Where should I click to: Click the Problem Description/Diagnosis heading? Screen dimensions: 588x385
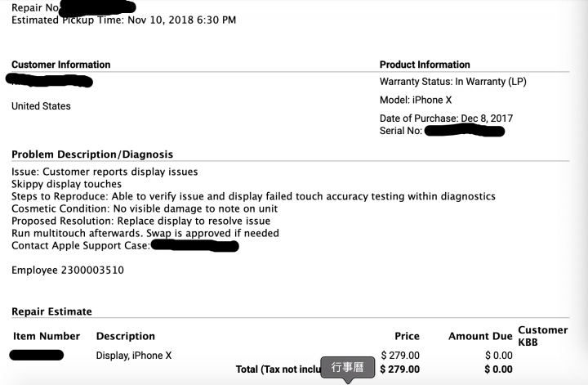pyautogui.click(x=92, y=154)
